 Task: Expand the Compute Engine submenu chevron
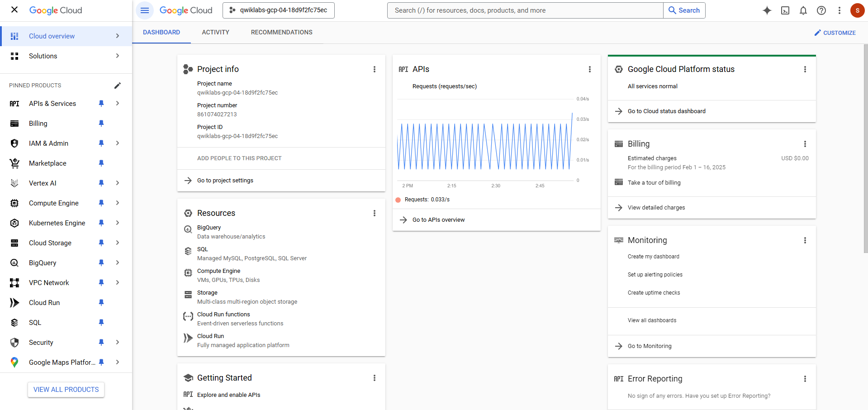click(118, 203)
